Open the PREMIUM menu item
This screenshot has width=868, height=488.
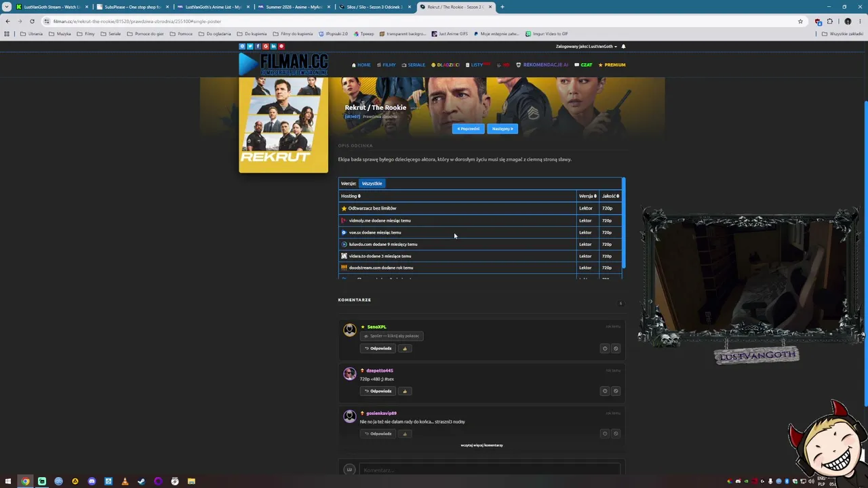[x=612, y=65]
